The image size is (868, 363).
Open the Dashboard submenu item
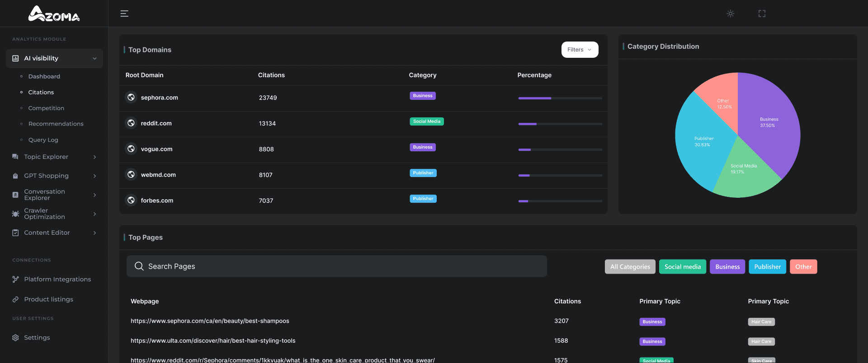click(x=44, y=76)
